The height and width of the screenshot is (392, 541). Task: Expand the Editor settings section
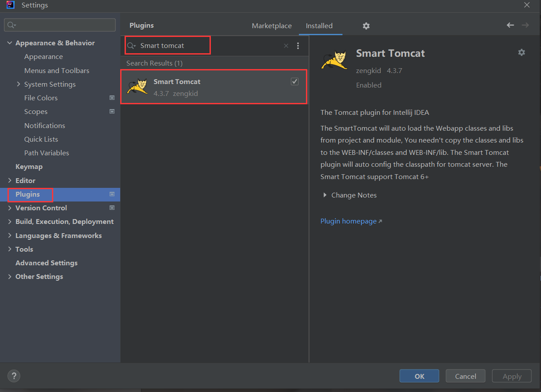(10, 180)
